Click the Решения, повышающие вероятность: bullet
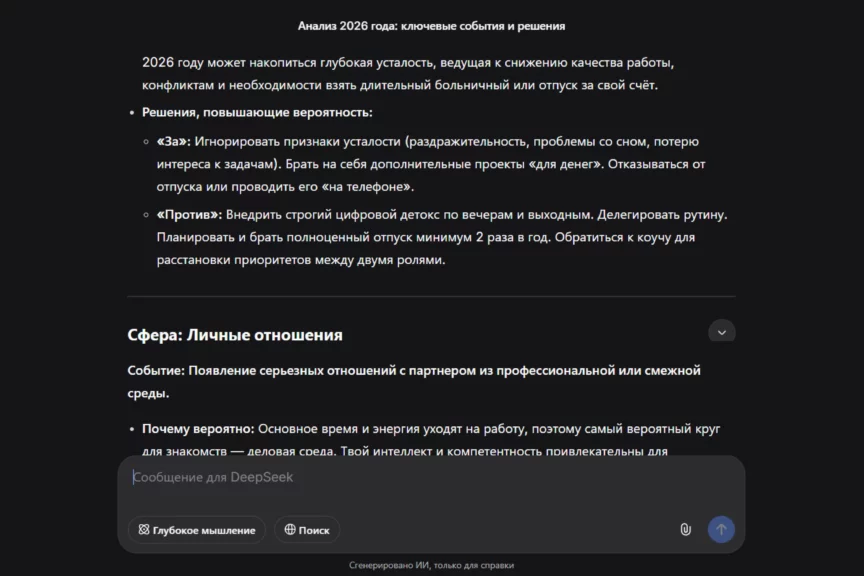 pyautogui.click(x=257, y=112)
